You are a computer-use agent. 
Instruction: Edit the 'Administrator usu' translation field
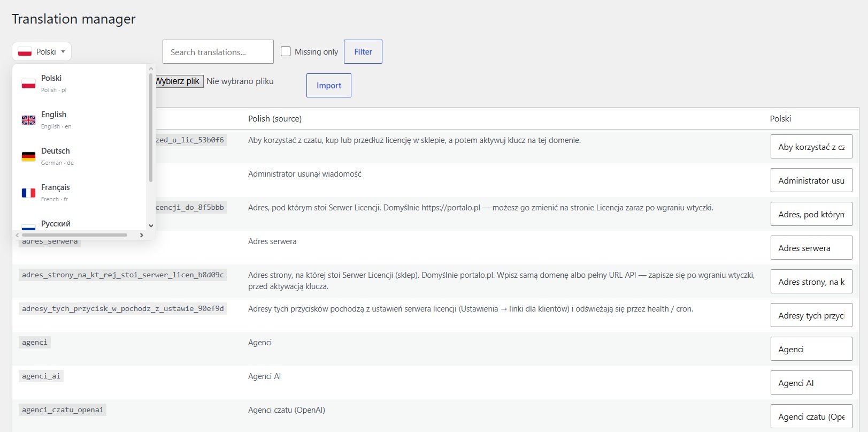811,180
